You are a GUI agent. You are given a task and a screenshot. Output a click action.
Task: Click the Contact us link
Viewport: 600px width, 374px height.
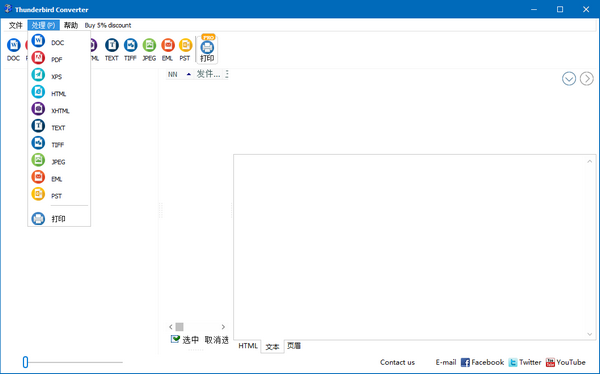tap(397, 362)
